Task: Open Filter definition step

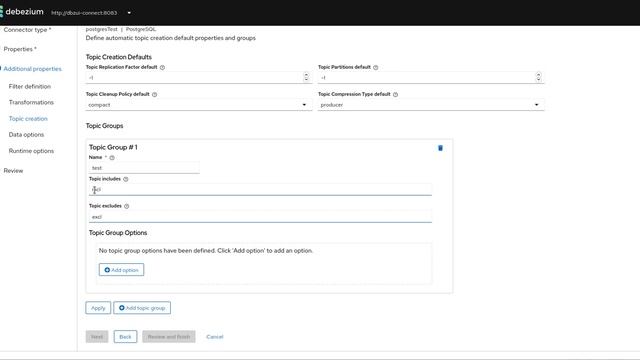Action: [x=30, y=87]
